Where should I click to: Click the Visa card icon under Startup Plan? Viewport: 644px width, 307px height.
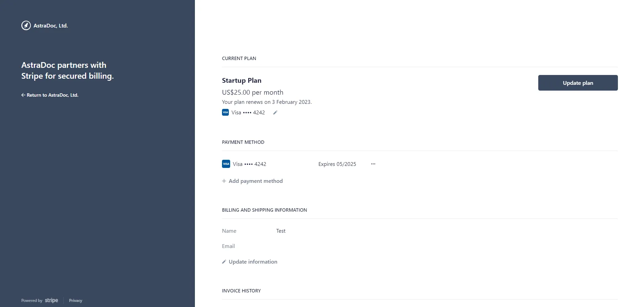point(225,112)
